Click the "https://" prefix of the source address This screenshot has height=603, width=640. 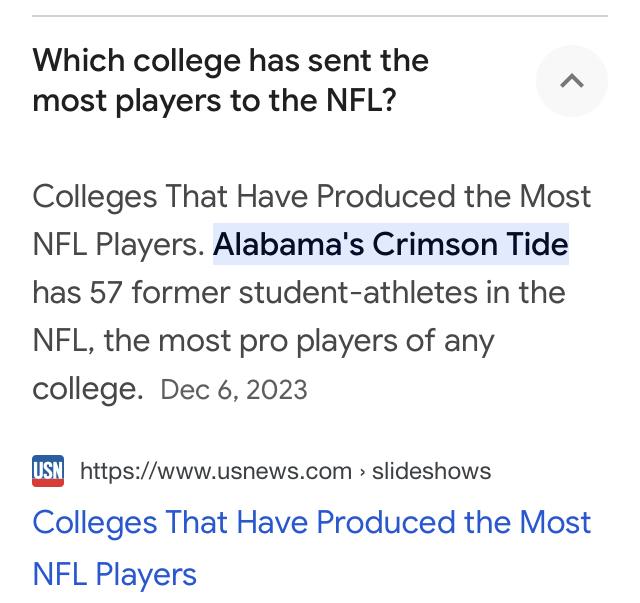click(112, 470)
